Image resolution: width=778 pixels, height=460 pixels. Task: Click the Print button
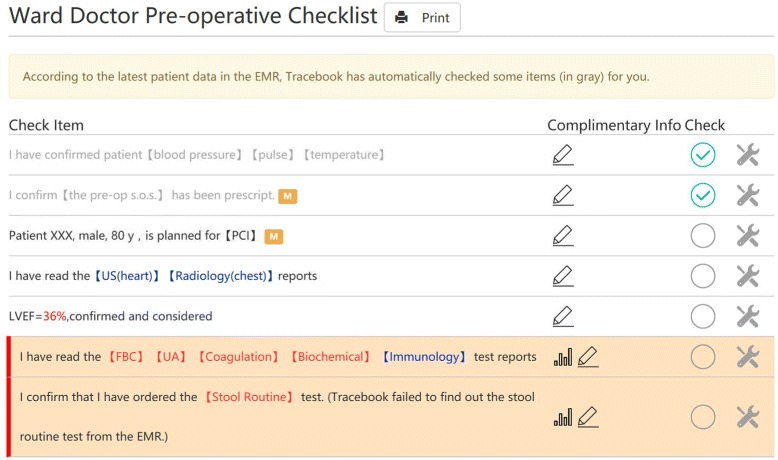422,18
